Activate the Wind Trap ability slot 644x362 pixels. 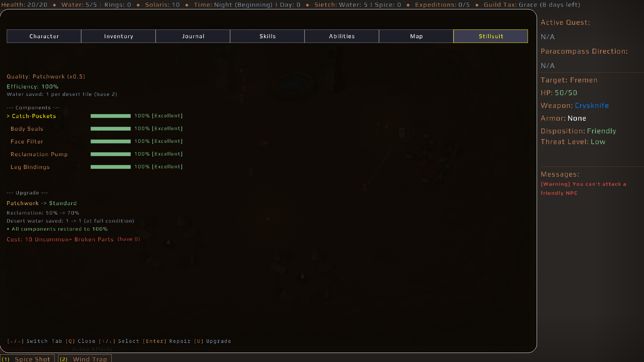click(x=85, y=359)
